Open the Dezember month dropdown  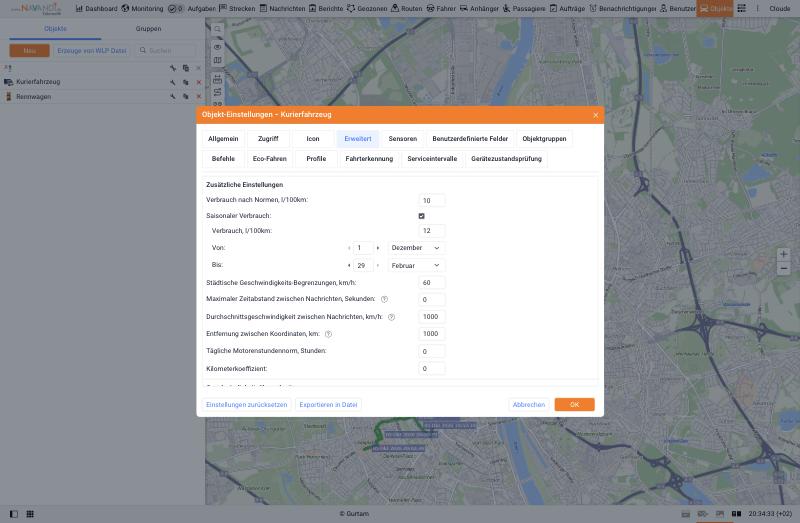pos(416,248)
